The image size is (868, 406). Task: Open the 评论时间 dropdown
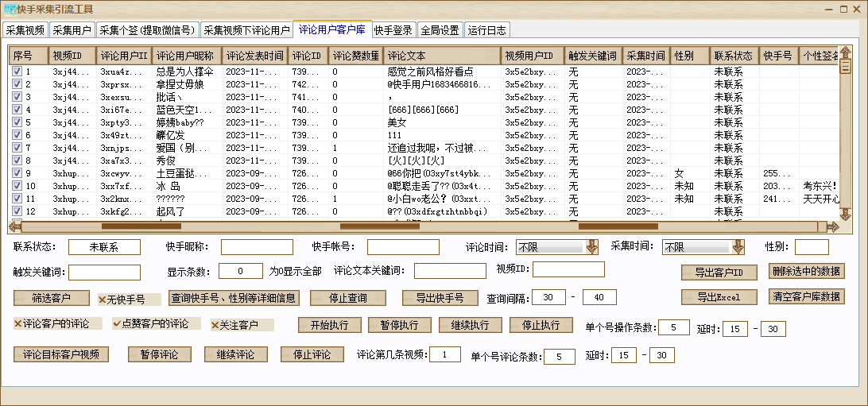pos(591,247)
